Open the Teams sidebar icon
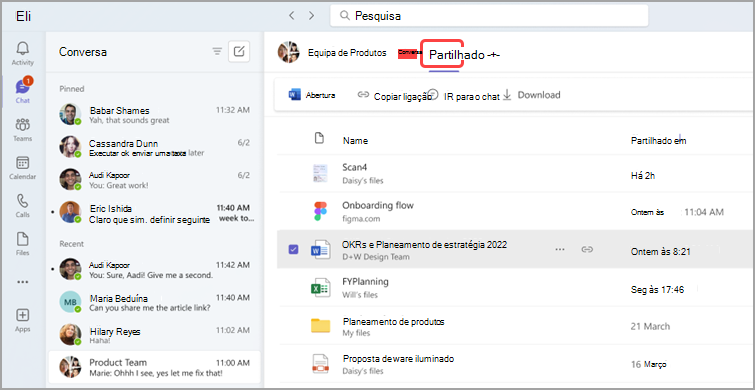Screen dimensions: 755x390 (x=23, y=130)
